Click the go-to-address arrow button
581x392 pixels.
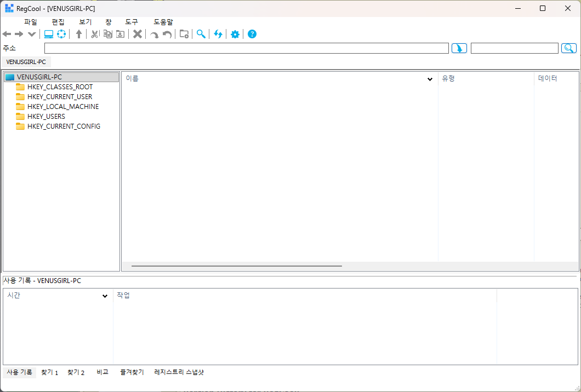click(459, 48)
